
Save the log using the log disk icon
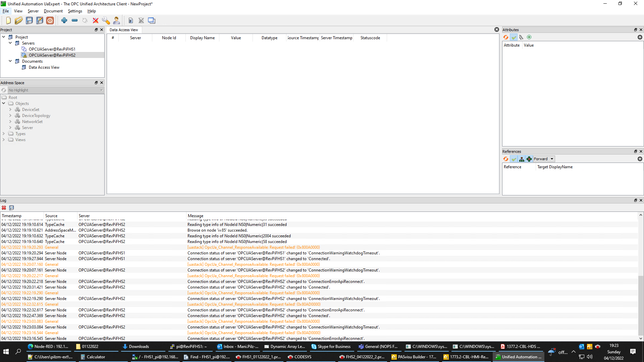point(11,208)
